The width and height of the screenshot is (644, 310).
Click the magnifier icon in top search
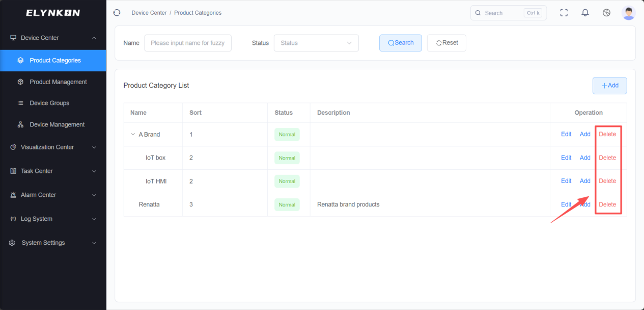pos(478,13)
